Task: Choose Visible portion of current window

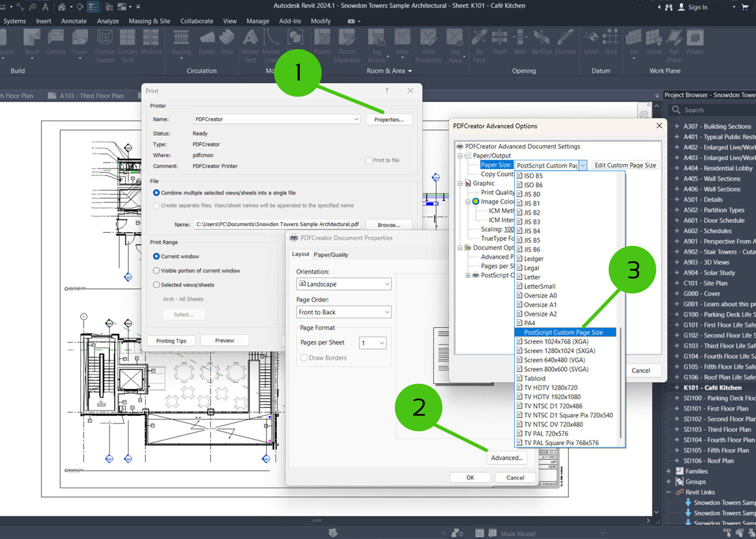Action: pos(156,271)
